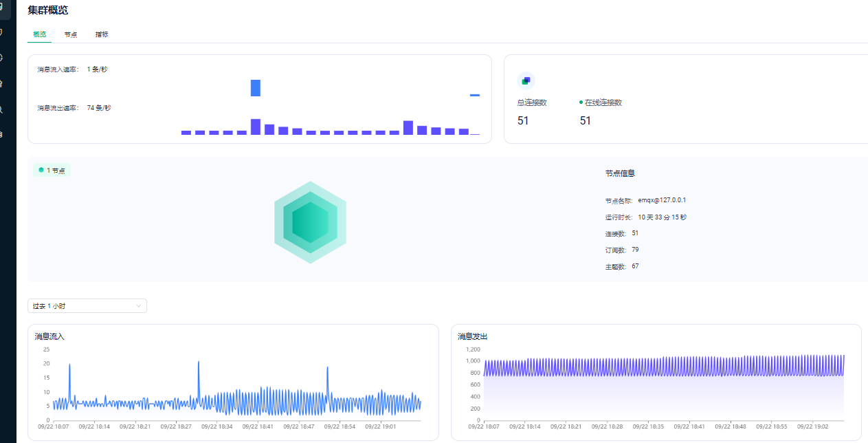The width and height of the screenshot is (868, 443).
Task: Click the connections icon above 总连接数
Action: click(x=526, y=80)
